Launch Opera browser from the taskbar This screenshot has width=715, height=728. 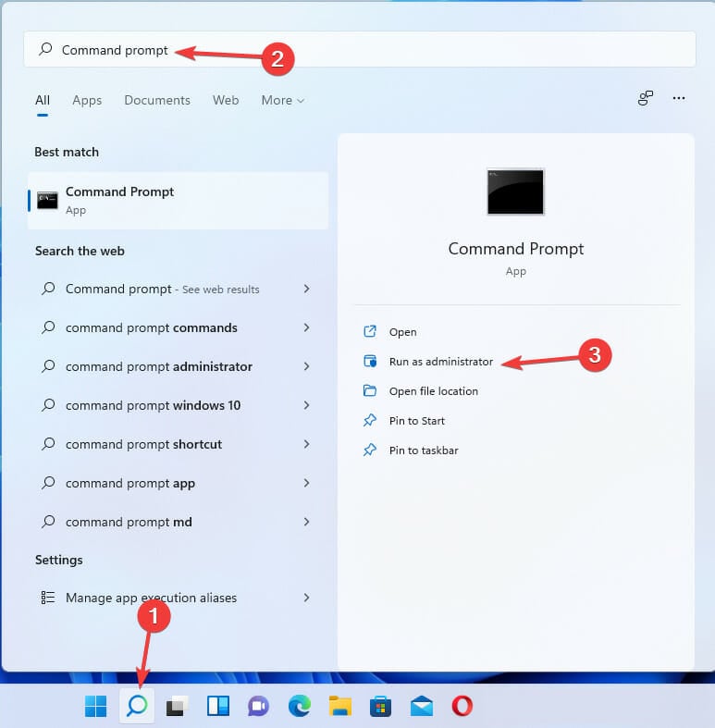(462, 706)
